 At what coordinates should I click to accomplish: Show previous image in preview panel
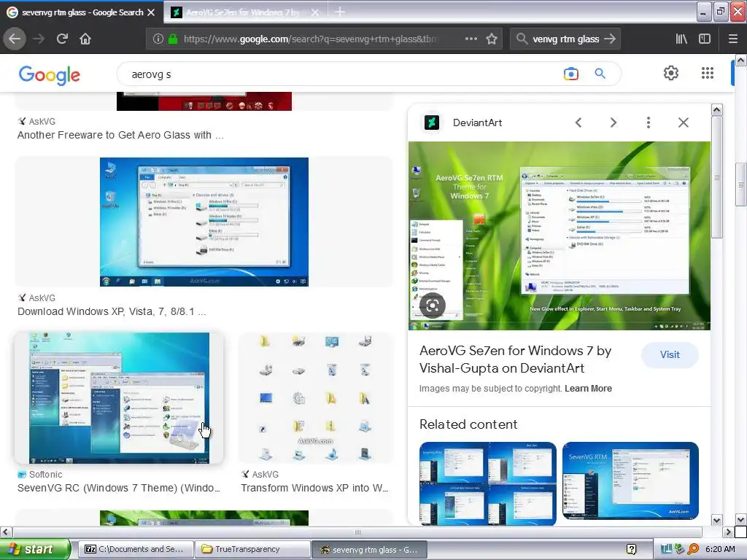pyautogui.click(x=578, y=122)
